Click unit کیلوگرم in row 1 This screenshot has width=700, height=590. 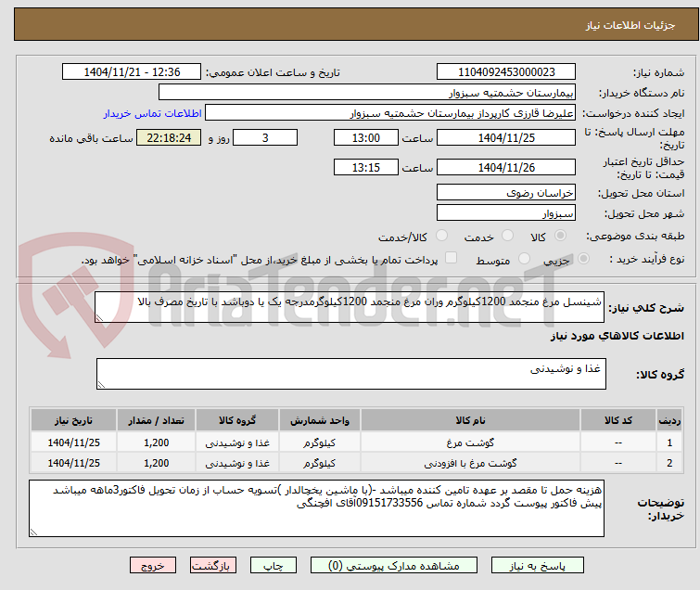click(320, 442)
